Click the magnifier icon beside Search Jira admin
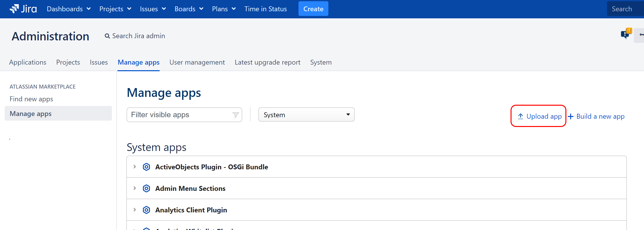Viewport: 644px width, 230px height. pos(107,36)
